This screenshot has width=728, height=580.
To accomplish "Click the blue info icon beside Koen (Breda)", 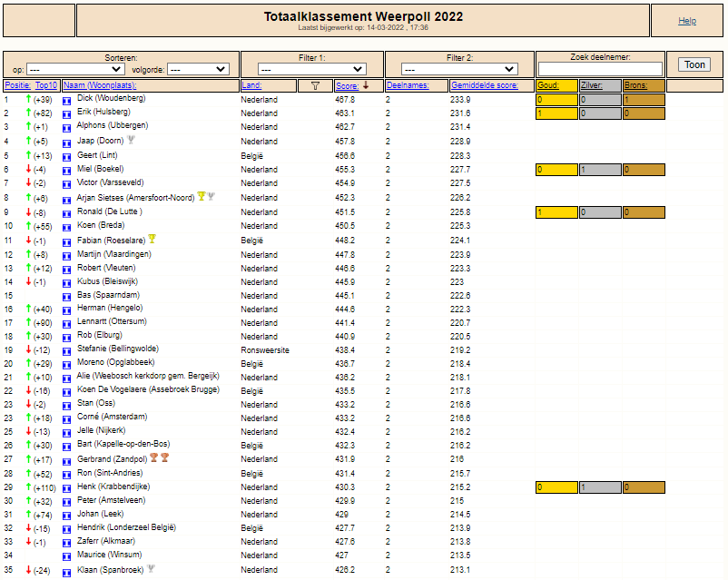I will click(67, 227).
